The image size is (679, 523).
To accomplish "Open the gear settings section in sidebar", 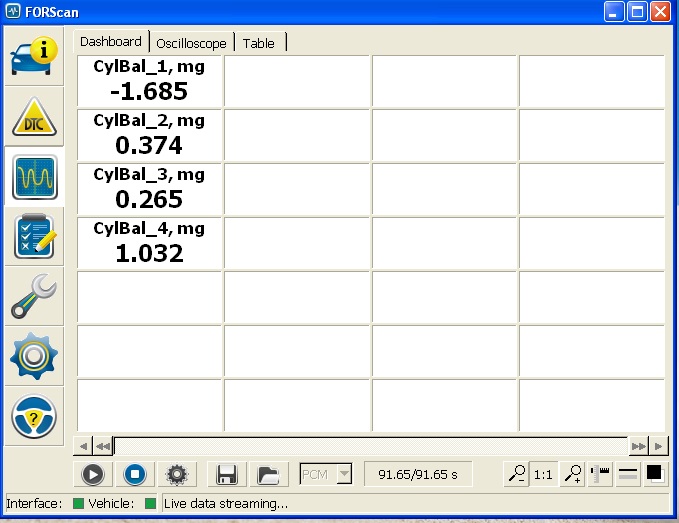I will pos(34,357).
